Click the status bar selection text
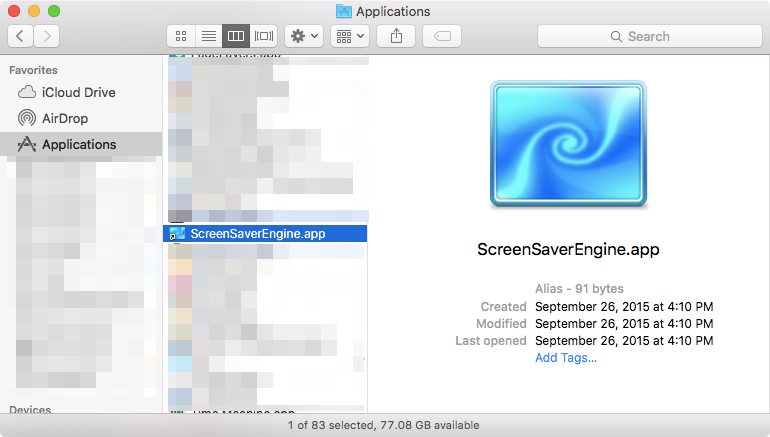The height and width of the screenshot is (437, 770). (x=384, y=425)
